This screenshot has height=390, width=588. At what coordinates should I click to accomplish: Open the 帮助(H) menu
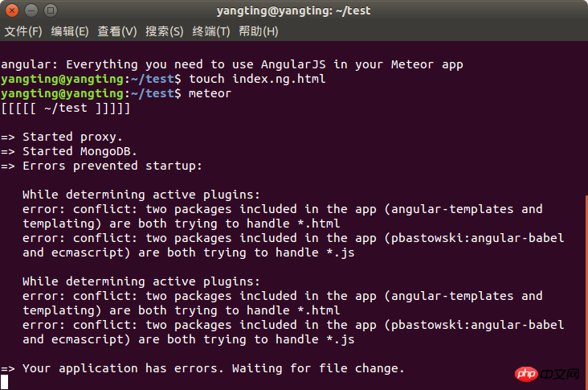[x=259, y=31]
